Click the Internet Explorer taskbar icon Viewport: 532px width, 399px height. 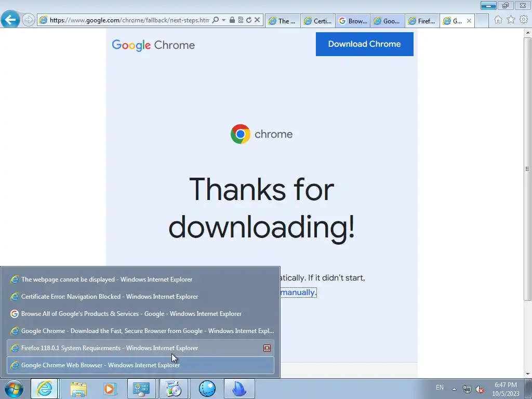click(45, 389)
